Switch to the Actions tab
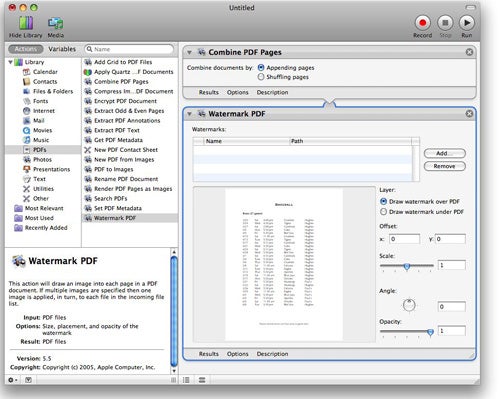Viewport: 500px width, 399px height. 26,49
